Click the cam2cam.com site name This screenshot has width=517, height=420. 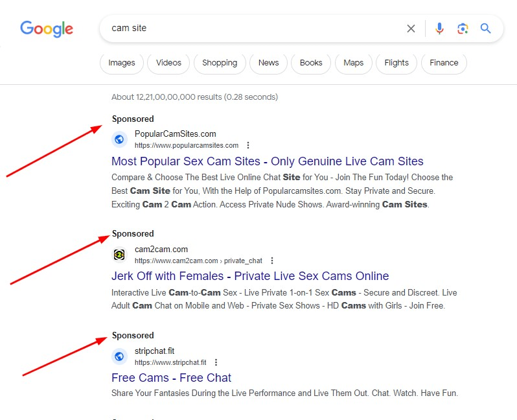click(161, 249)
